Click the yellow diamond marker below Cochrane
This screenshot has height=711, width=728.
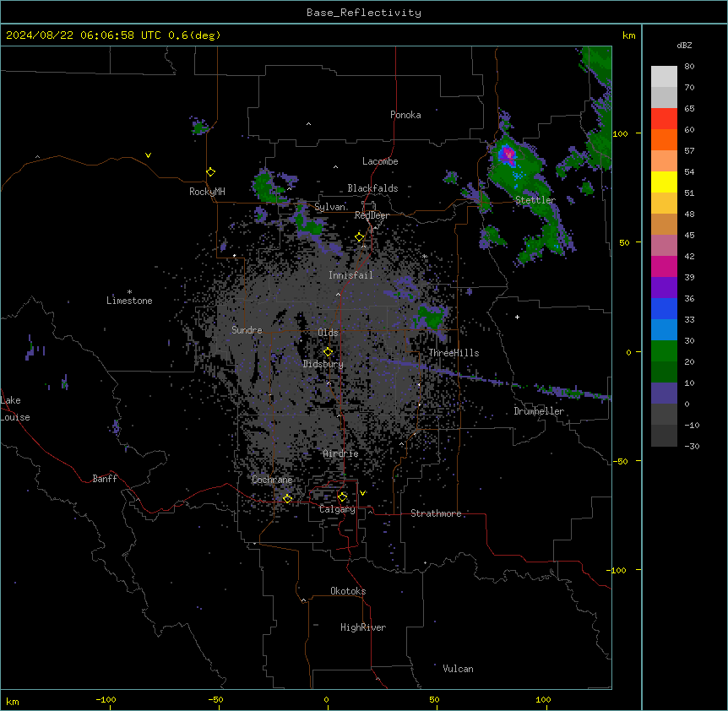tap(287, 498)
